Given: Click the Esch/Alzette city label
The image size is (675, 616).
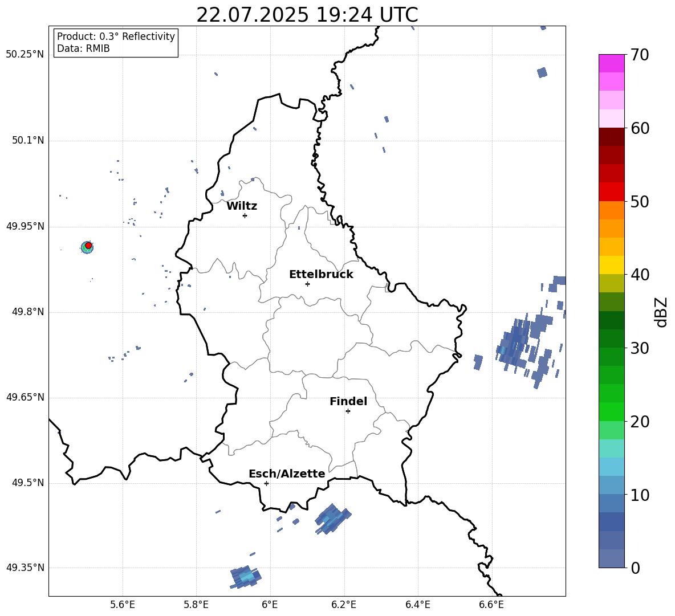Looking at the screenshot, I should pyautogui.click(x=287, y=474).
